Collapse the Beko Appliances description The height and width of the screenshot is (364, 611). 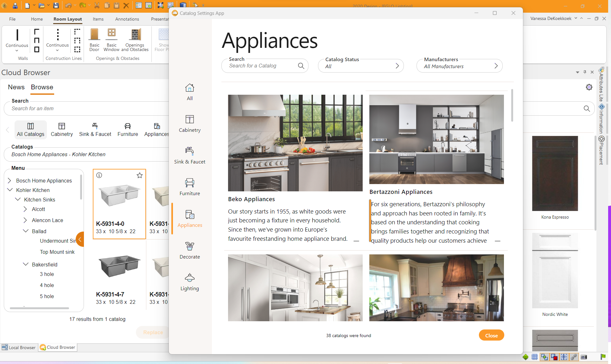[x=356, y=241]
